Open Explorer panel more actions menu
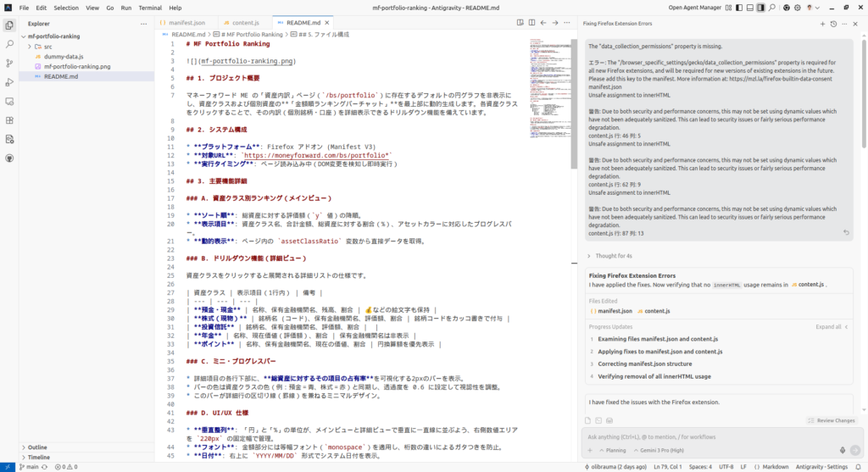The image size is (868, 472). 144,24
